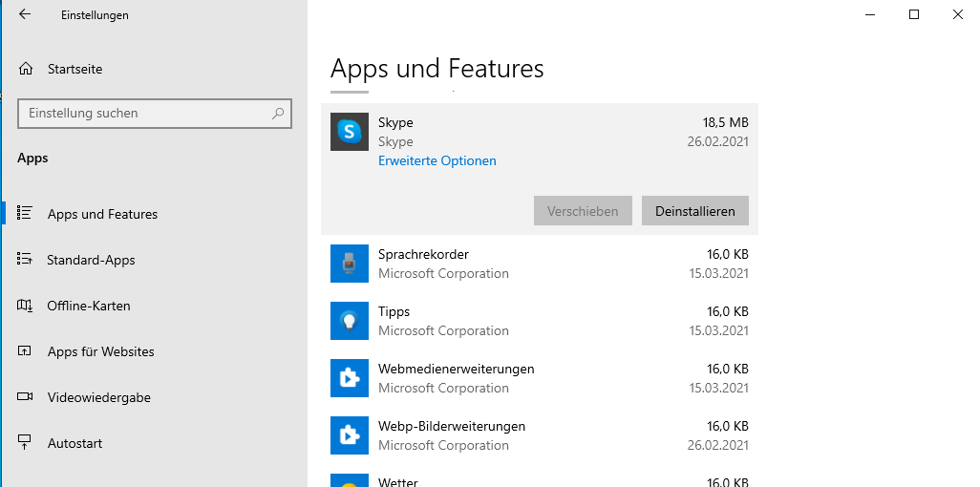
Task: Select the Sprachrekorder list entry
Action: (x=539, y=264)
